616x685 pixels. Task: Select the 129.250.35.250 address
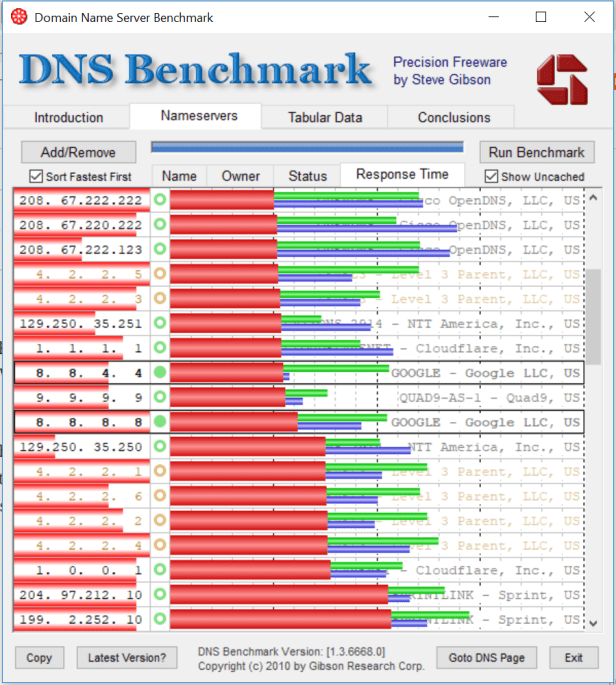81,447
